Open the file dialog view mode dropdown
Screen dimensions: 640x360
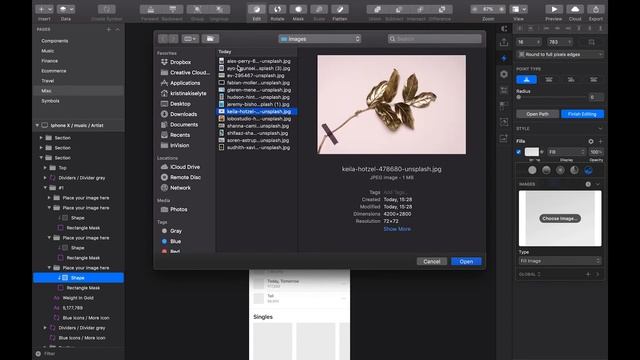[190, 39]
